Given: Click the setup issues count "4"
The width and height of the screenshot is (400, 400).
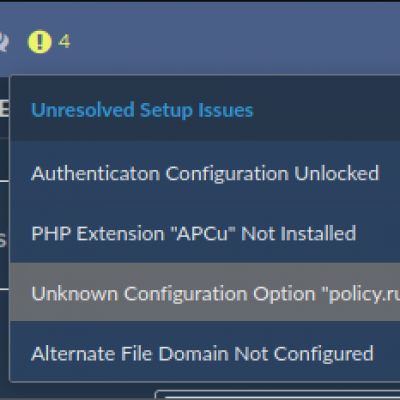Looking at the screenshot, I should coord(64,42).
